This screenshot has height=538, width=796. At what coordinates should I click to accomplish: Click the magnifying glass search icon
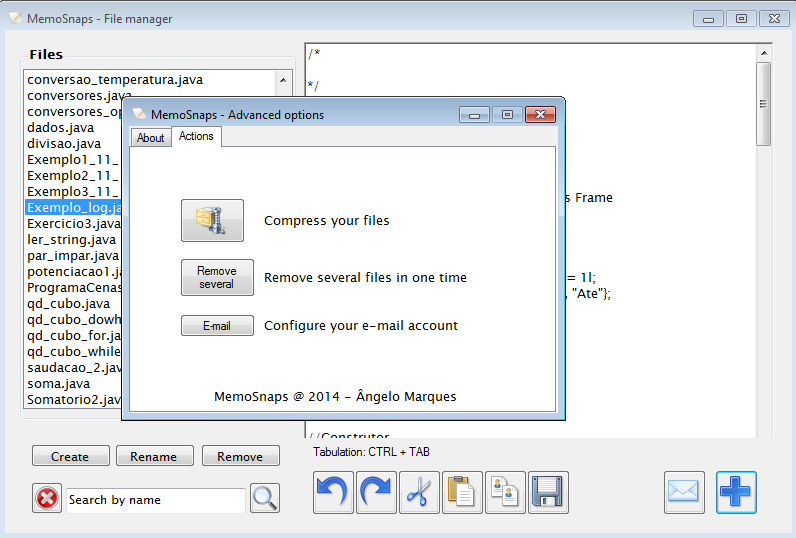264,498
